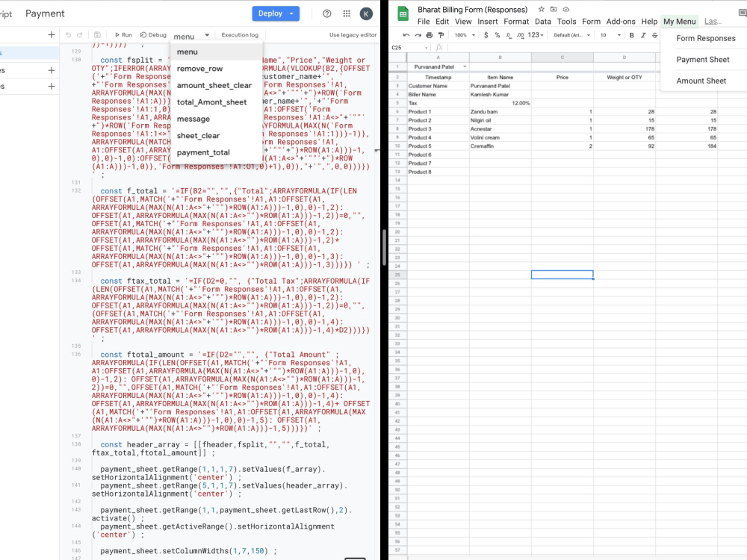The image size is (747, 560).
Task: Open the Google apps grid
Action: coord(347,13)
